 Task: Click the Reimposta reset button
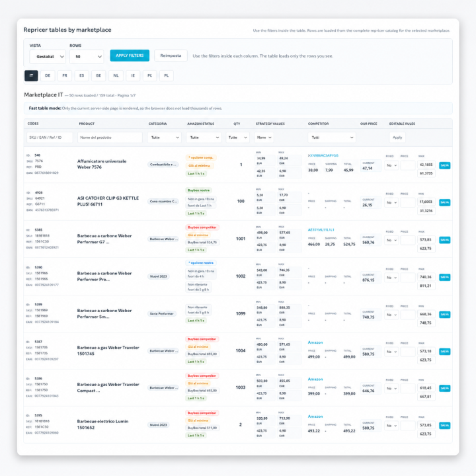pyautogui.click(x=171, y=56)
